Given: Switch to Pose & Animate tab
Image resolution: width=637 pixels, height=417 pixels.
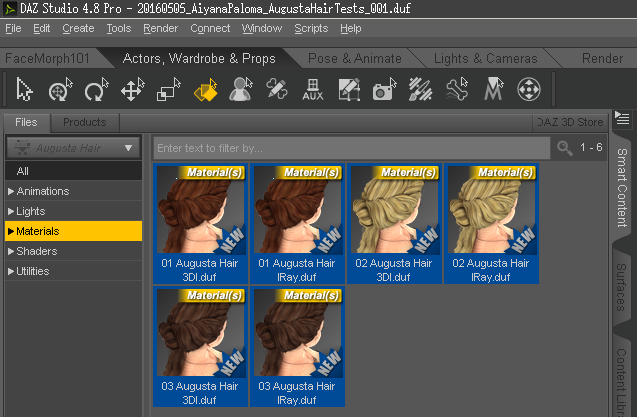Looking at the screenshot, I should (x=355, y=59).
